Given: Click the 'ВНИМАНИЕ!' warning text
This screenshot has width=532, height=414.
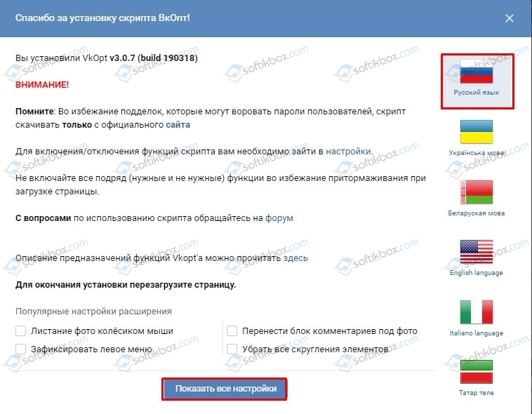Looking at the screenshot, I should 42,85.
